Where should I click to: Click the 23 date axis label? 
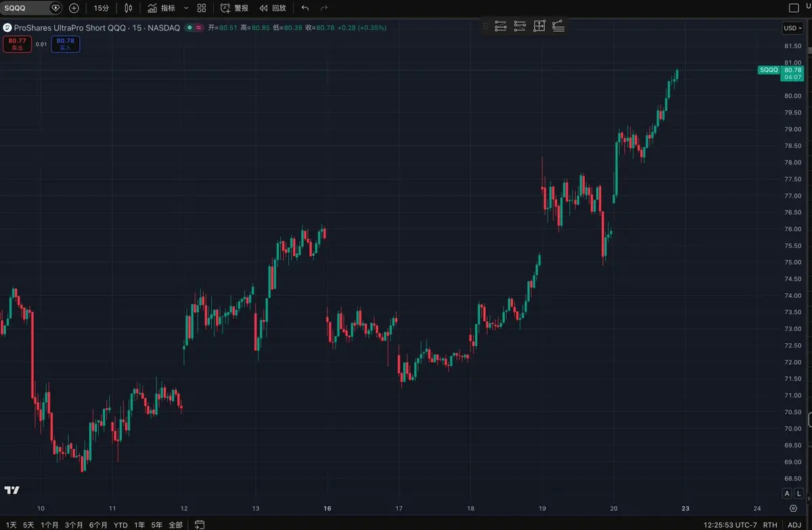(x=685, y=508)
